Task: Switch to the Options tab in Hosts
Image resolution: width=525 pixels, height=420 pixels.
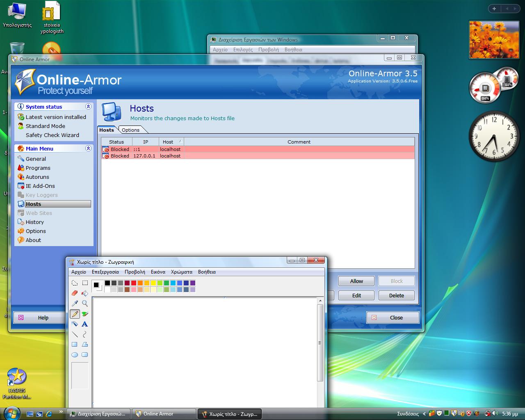Action: pos(130,130)
